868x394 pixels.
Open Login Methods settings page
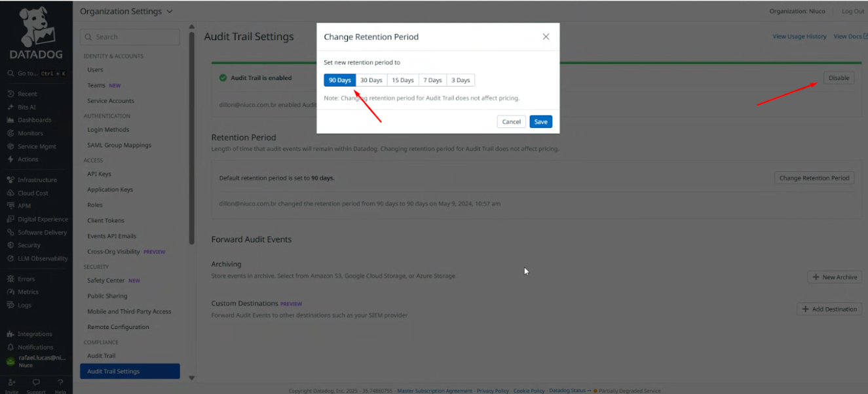pos(108,130)
